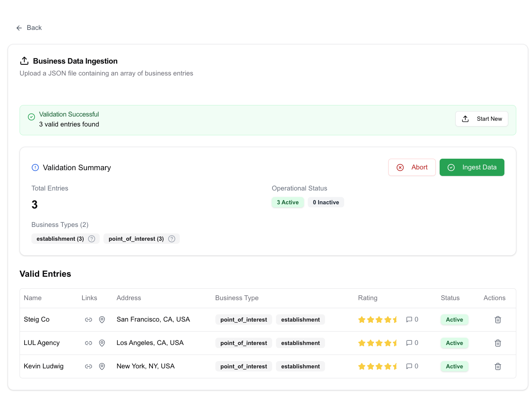The height and width of the screenshot is (409, 532).
Task: Click review count for LUL Agency
Action: 412,343
